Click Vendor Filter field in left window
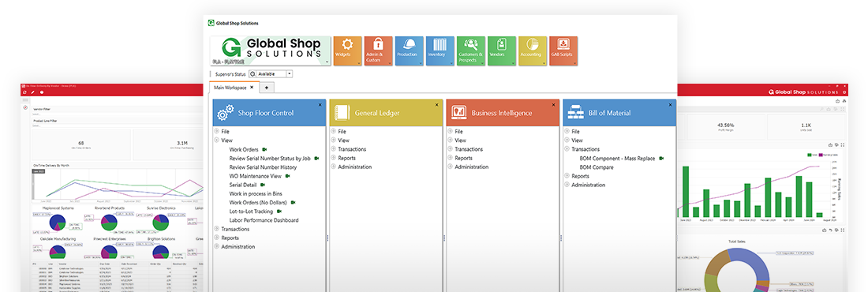 coord(118,114)
